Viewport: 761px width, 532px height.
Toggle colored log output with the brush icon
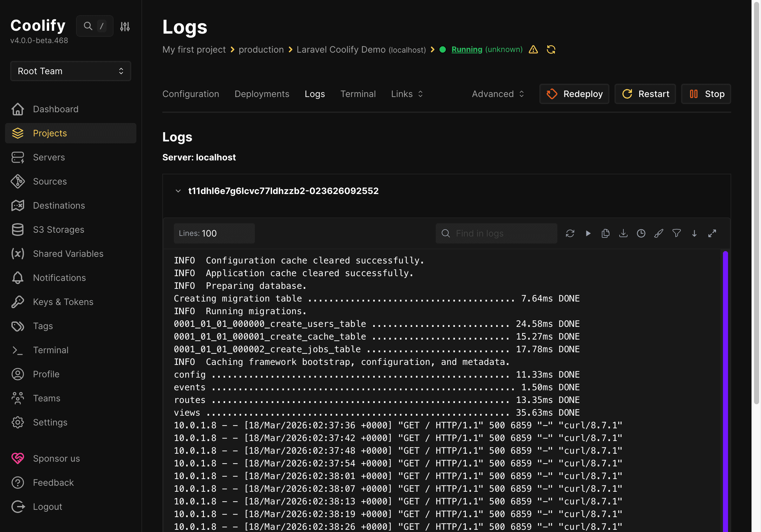point(659,233)
